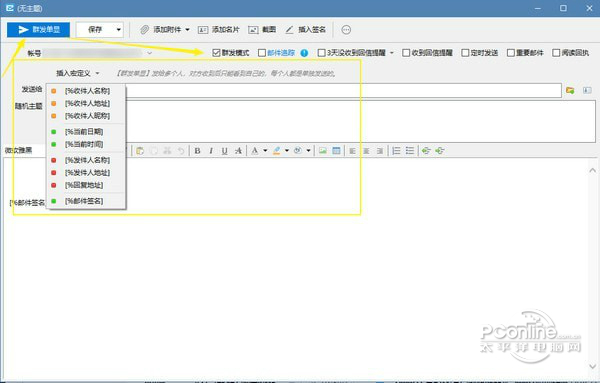600x383 pixels.
Task: Insert a bulleted list
Action: tap(410, 151)
